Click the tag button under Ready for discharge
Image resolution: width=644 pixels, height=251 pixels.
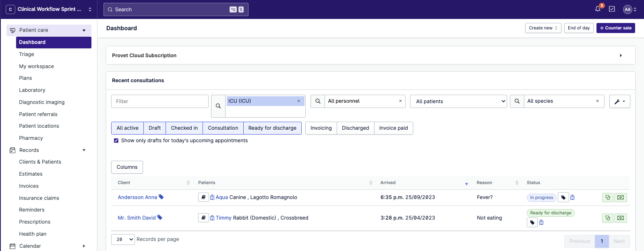pos(532,222)
